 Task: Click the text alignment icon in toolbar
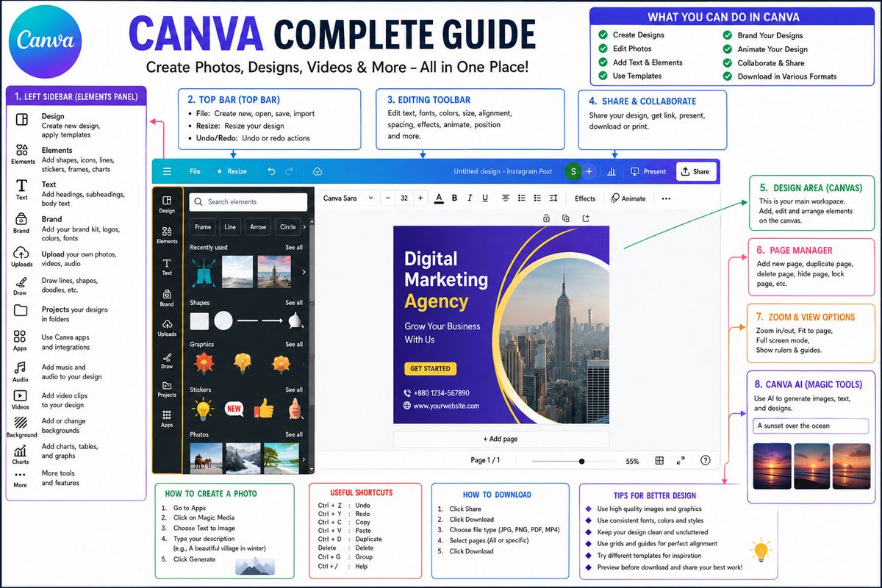click(x=506, y=198)
